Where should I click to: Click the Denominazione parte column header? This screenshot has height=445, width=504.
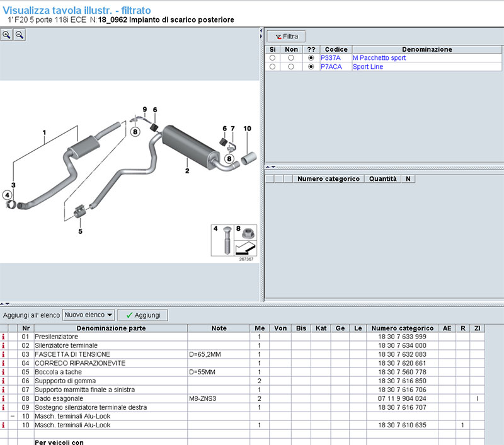click(111, 328)
